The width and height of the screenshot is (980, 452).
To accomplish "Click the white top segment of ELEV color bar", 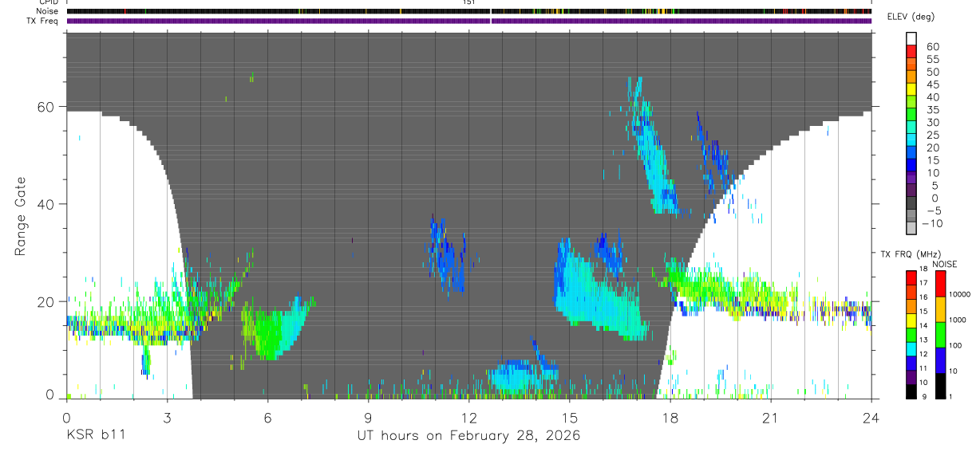I will 911,37.
